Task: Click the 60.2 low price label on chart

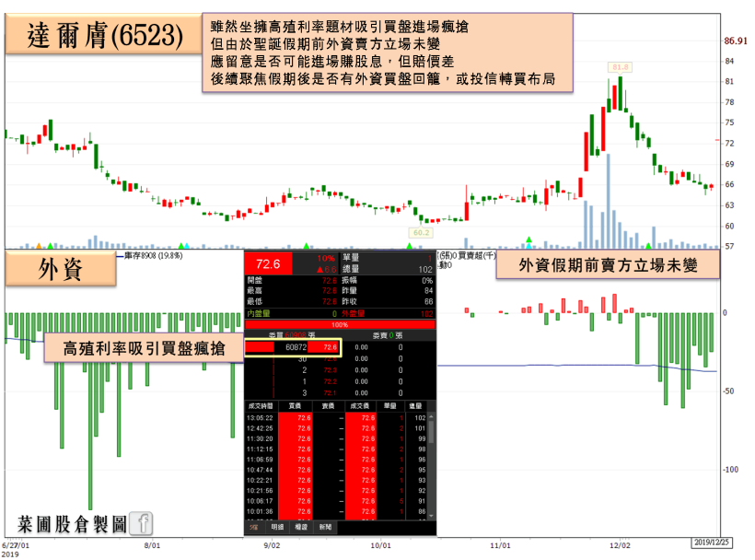Action: point(421,233)
